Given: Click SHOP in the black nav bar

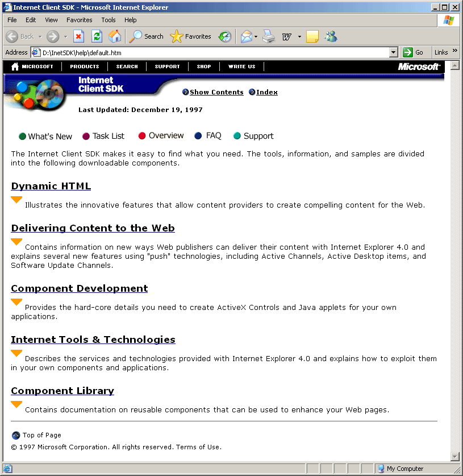Looking at the screenshot, I should coord(204,67).
